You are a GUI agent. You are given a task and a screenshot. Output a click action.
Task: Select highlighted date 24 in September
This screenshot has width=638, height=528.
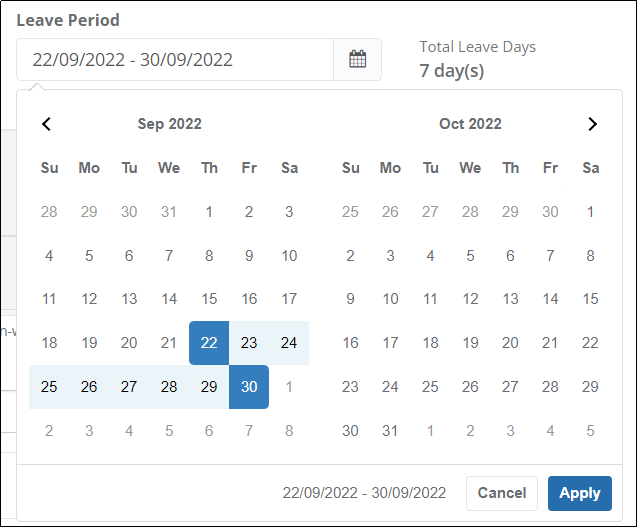(x=289, y=343)
